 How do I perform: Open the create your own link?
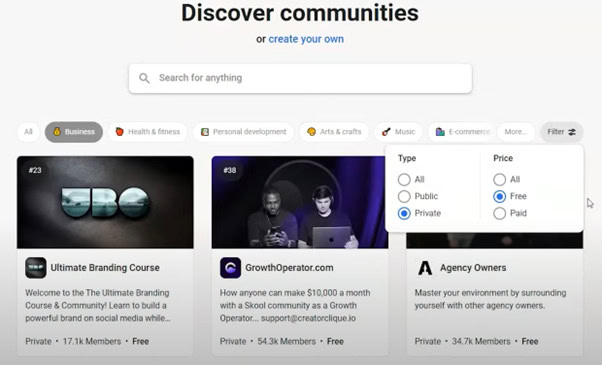pyautogui.click(x=306, y=39)
